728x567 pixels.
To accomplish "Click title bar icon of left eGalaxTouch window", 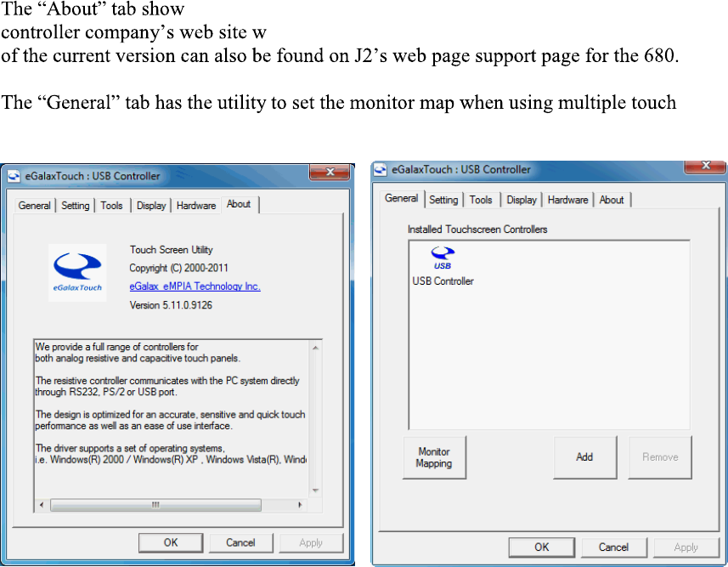I will pos(14,176).
